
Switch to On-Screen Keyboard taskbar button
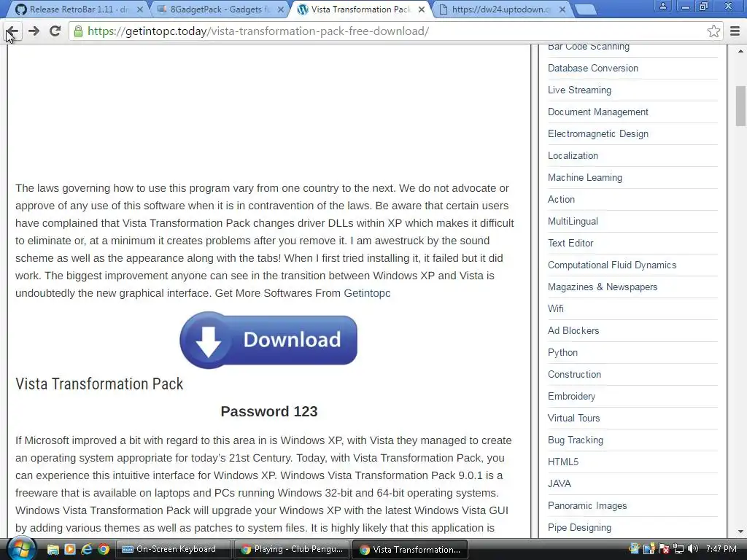pyautogui.click(x=174, y=550)
